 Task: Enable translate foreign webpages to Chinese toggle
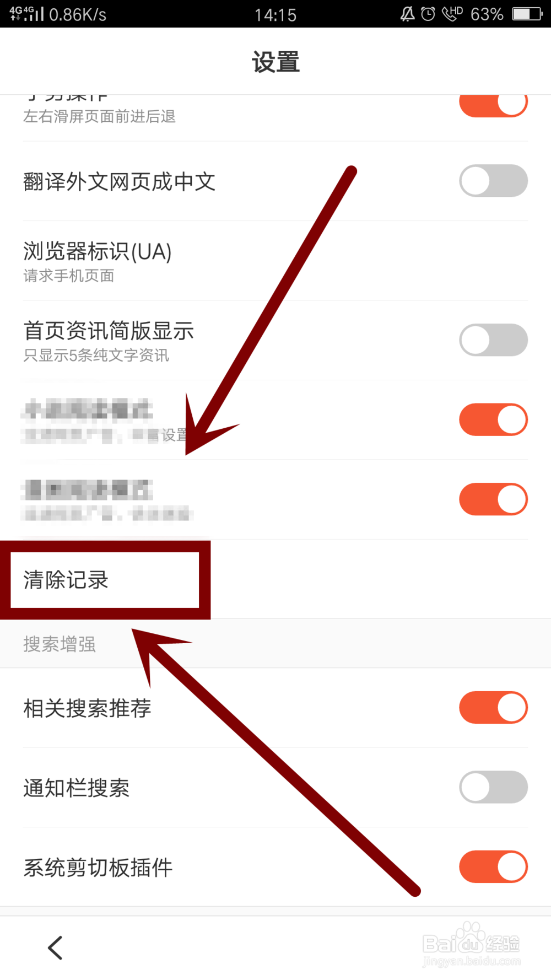(494, 181)
